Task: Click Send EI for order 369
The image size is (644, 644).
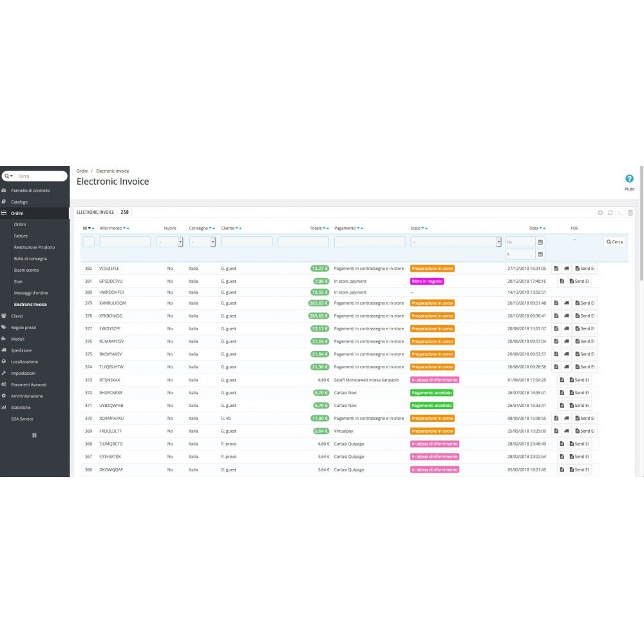Action: tap(585, 431)
